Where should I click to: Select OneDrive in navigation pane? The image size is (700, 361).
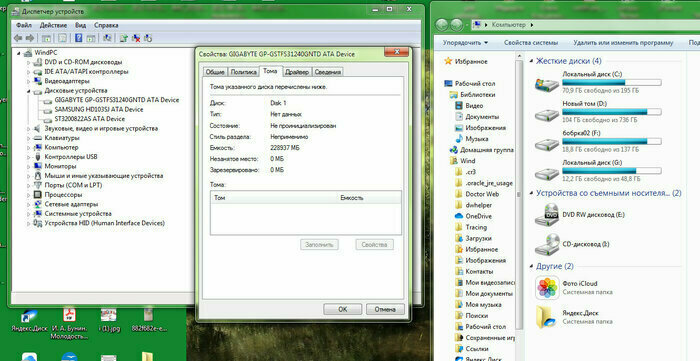[473, 216]
